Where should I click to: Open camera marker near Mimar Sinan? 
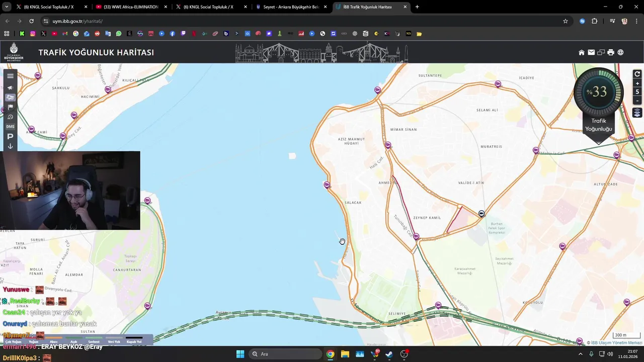[x=388, y=145]
